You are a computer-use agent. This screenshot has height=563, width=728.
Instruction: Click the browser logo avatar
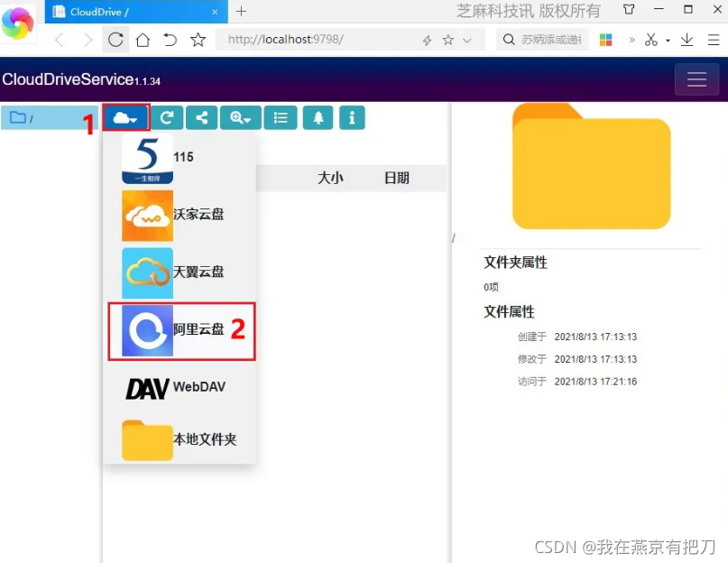click(x=18, y=23)
